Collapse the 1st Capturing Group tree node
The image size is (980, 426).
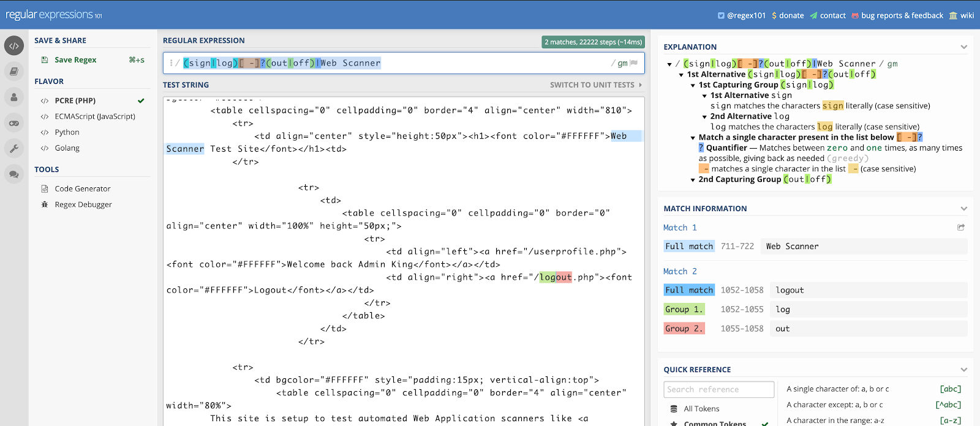(x=693, y=86)
